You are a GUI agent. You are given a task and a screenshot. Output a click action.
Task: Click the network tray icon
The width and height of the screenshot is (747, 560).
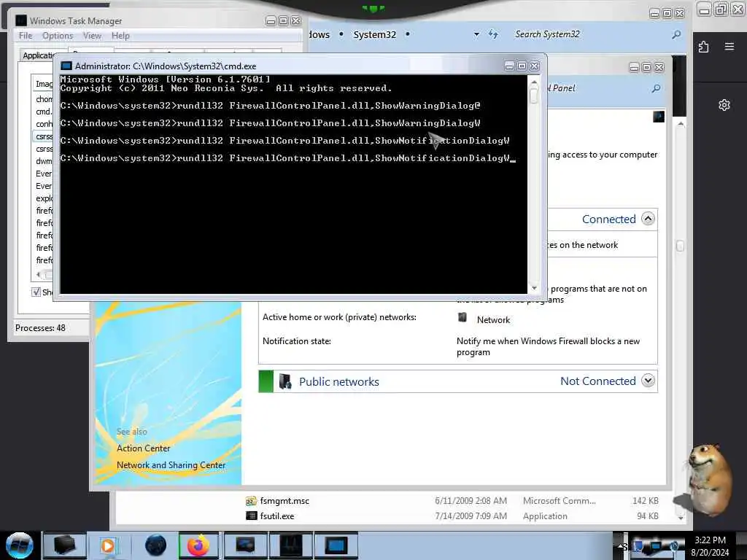pyautogui.click(x=656, y=545)
